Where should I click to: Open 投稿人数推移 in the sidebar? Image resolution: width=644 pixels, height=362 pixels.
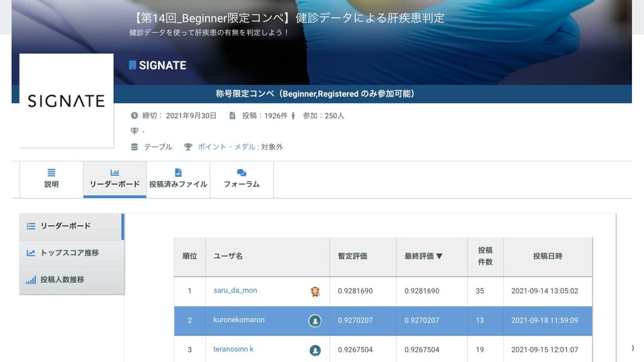point(72,280)
